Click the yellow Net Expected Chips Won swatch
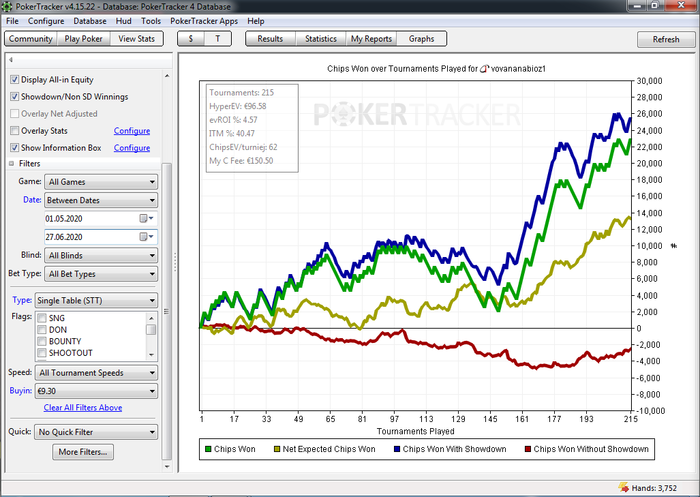Viewport: 700px width, 497px height. (x=277, y=449)
